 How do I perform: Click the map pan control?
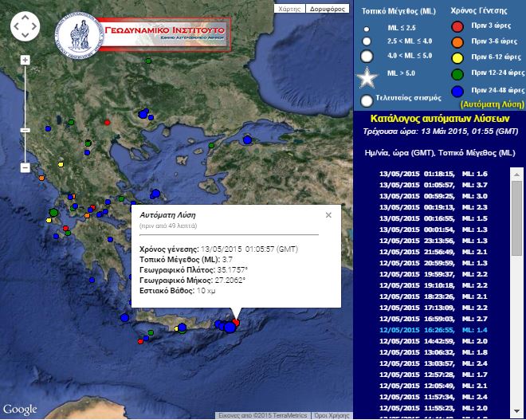26,26
